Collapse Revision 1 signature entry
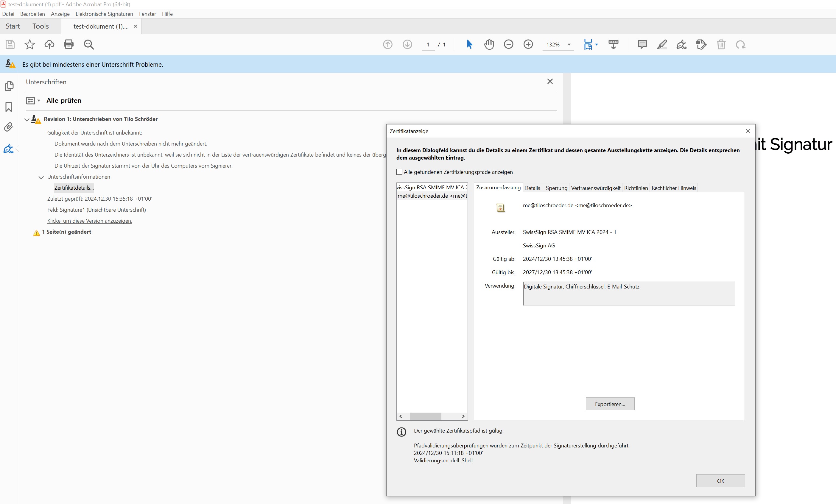Viewport: 836px width, 504px height. click(x=27, y=119)
